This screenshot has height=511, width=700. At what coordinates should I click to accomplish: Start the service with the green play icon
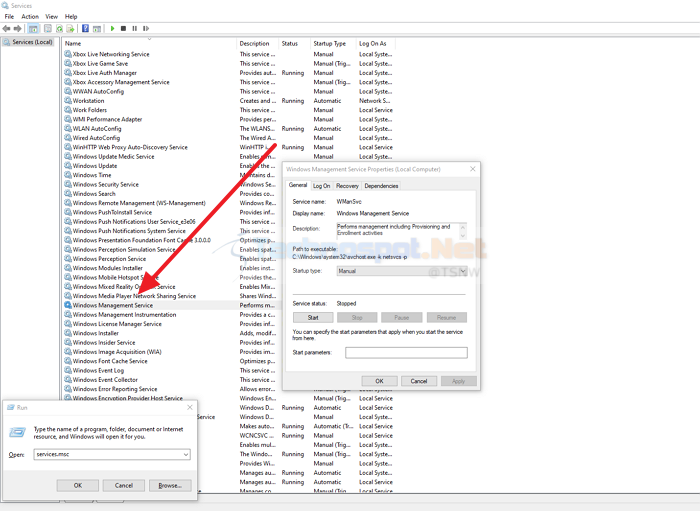[112, 29]
